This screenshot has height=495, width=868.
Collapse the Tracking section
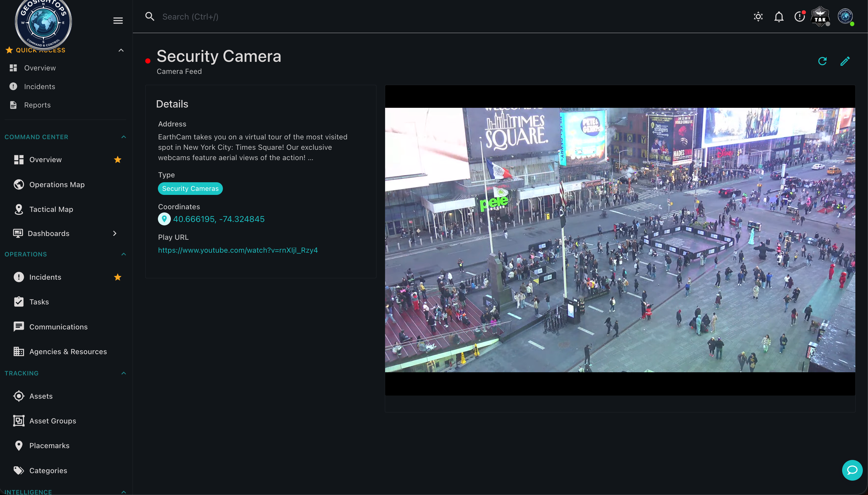(x=123, y=373)
